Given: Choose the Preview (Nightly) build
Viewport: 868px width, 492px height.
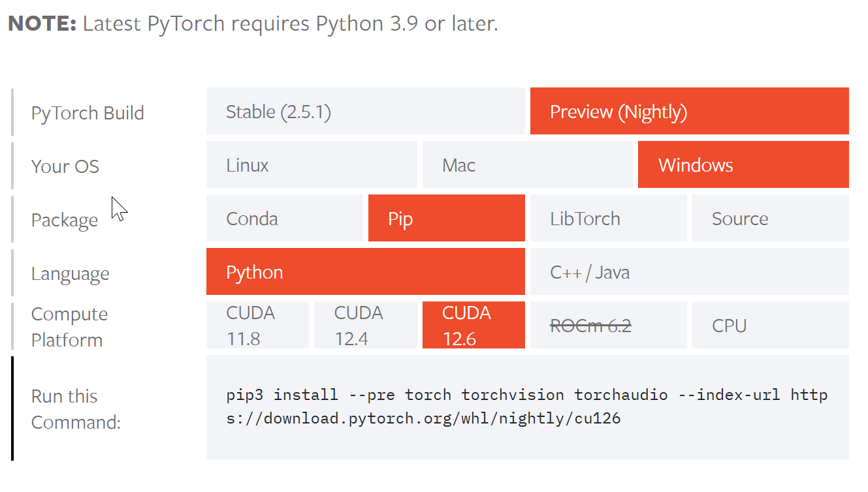Looking at the screenshot, I should pos(689,112).
